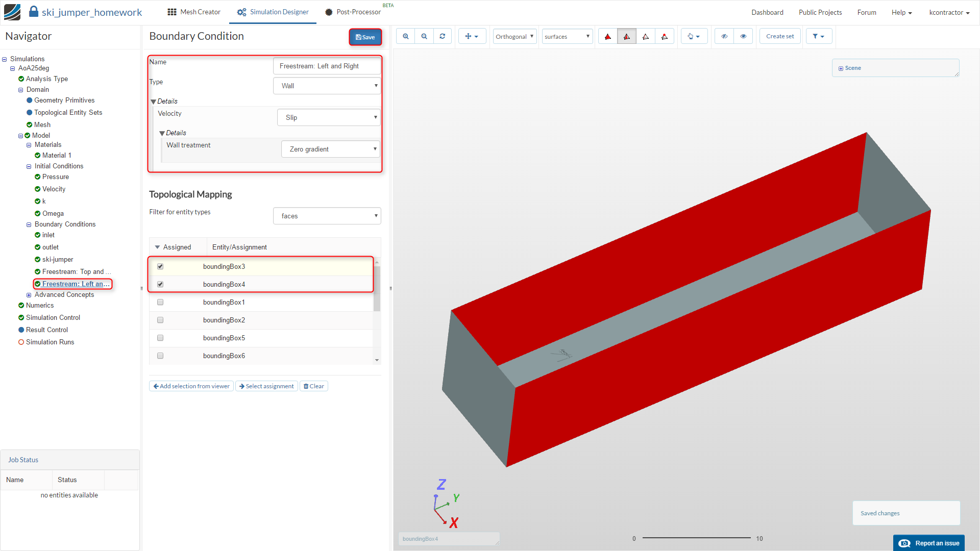980x551 pixels.
Task: Check the boundingBox1 checkbox
Action: pos(160,302)
